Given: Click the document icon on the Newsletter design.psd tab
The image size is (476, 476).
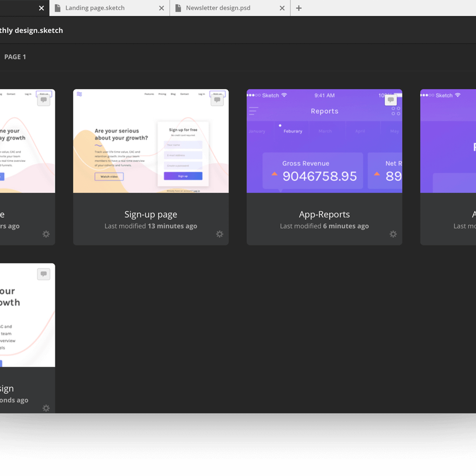Looking at the screenshot, I should [178, 8].
